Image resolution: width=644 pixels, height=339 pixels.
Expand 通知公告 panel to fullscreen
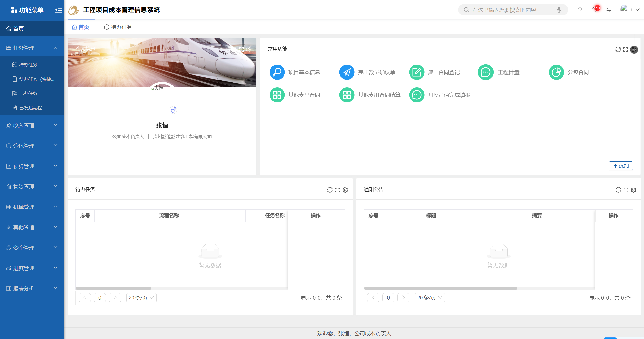pyautogui.click(x=626, y=190)
